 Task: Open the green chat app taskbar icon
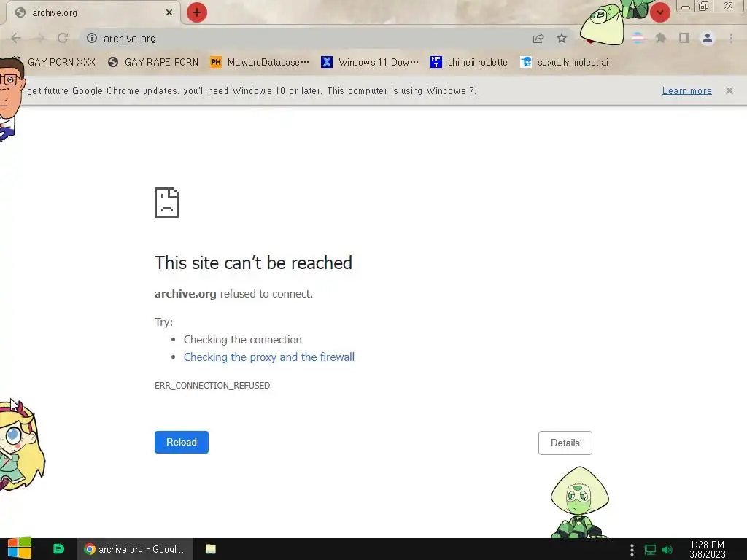tap(58, 549)
